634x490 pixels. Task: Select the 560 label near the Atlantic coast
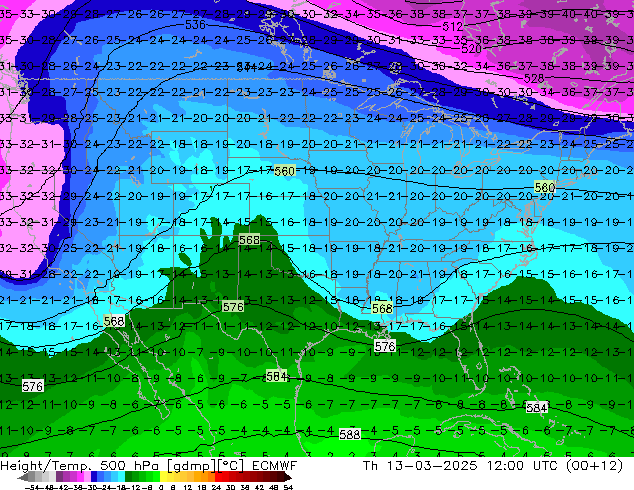(545, 187)
